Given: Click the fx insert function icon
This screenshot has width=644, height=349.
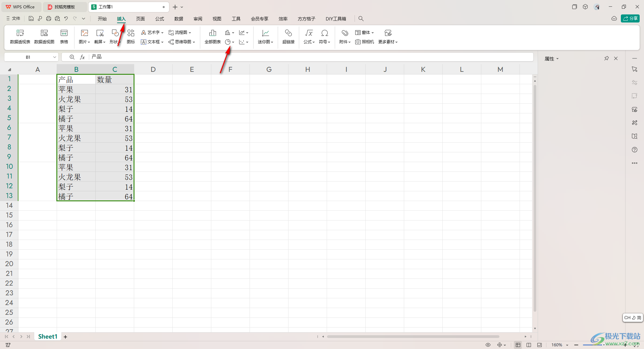Looking at the screenshot, I should (x=82, y=57).
